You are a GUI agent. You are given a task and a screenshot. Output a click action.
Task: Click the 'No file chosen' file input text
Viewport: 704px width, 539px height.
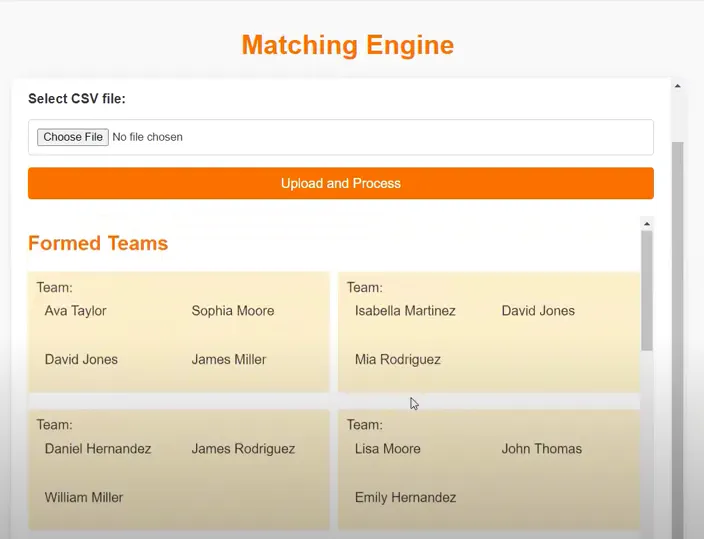[x=147, y=137]
